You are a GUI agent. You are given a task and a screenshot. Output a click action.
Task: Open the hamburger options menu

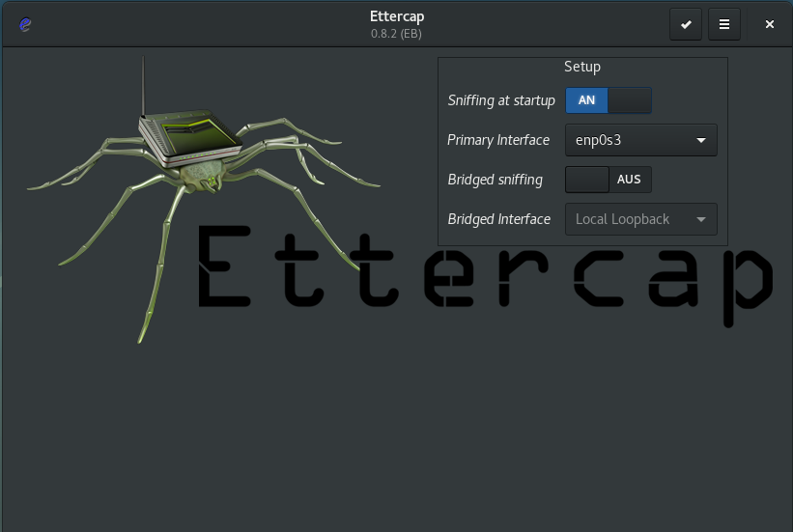pyautogui.click(x=724, y=24)
